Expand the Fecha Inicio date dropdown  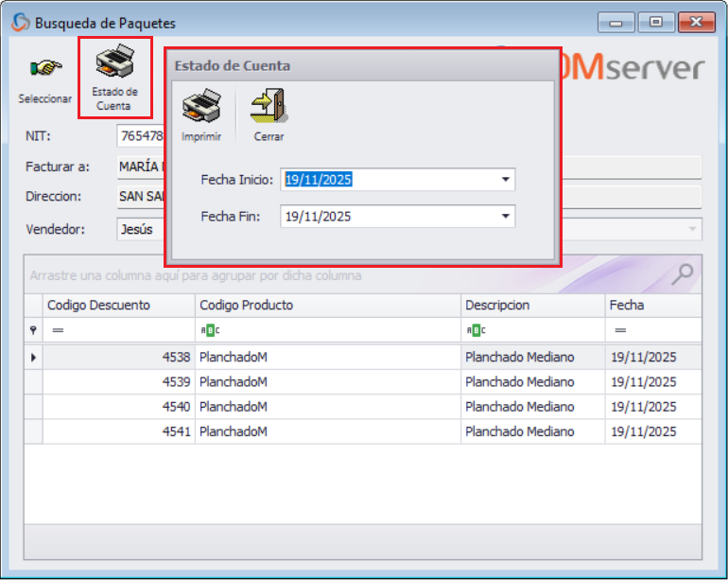pyautogui.click(x=505, y=180)
